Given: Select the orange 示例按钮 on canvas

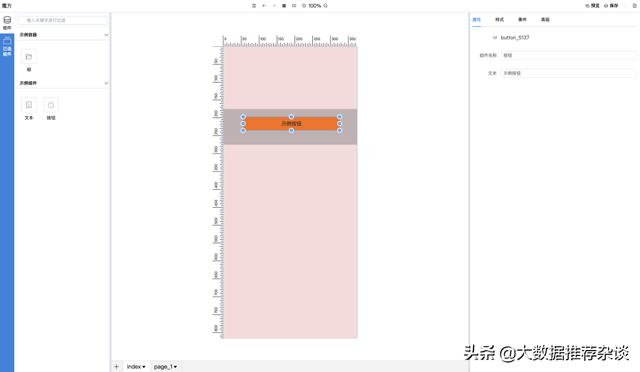Looking at the screenshot, I should click(291, 123).
